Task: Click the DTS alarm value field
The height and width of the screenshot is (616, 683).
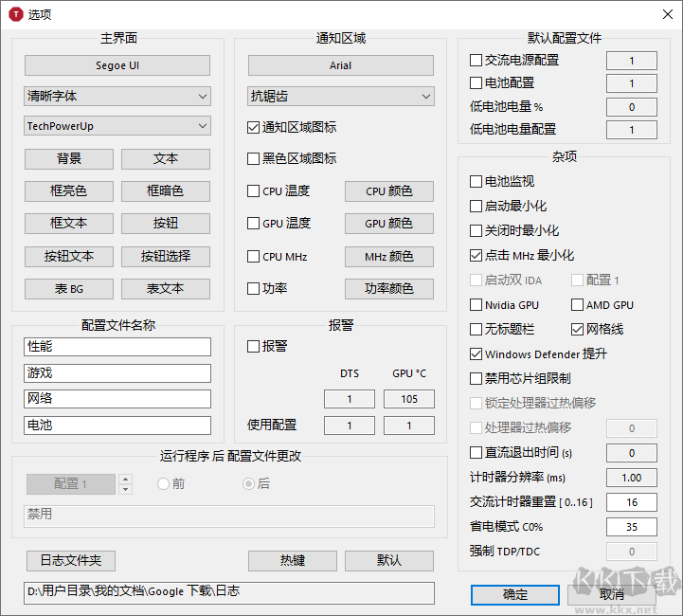Action: (x=350, y=399)
